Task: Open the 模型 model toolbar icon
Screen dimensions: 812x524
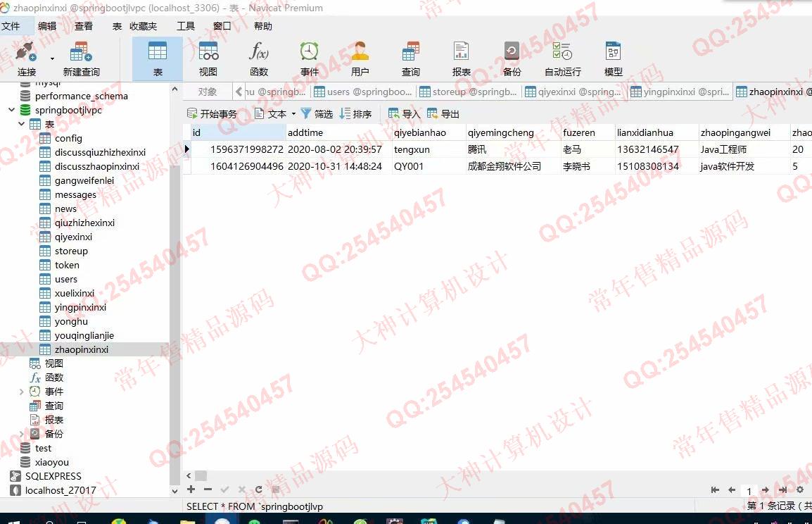Action: click(613, 59)
